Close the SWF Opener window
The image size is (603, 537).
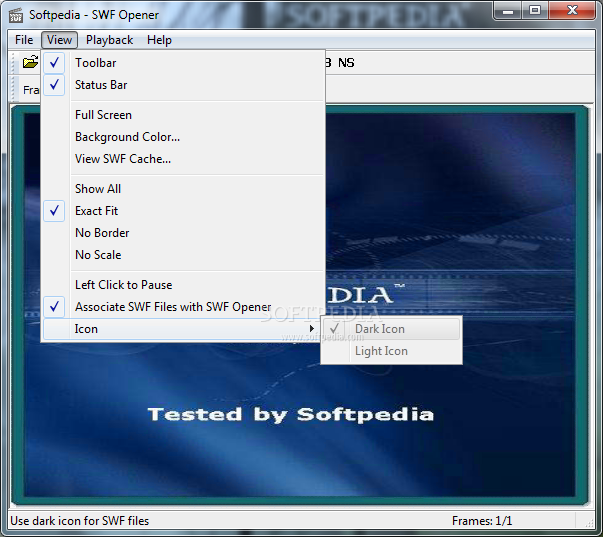(x=572, y=11)
